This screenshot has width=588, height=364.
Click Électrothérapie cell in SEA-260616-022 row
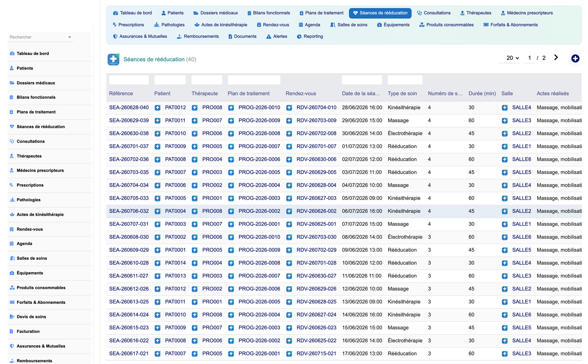coord(405,341)
